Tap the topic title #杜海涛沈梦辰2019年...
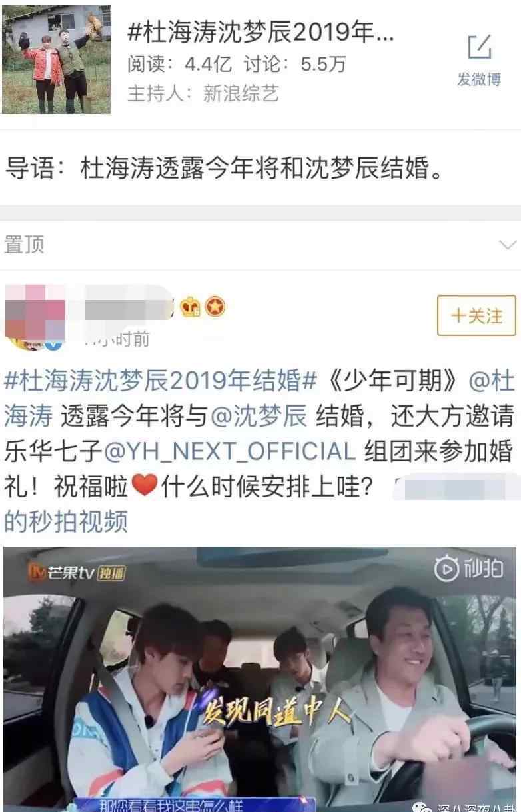The height and width of the screenshot is (812, 521). coord(260,31)
